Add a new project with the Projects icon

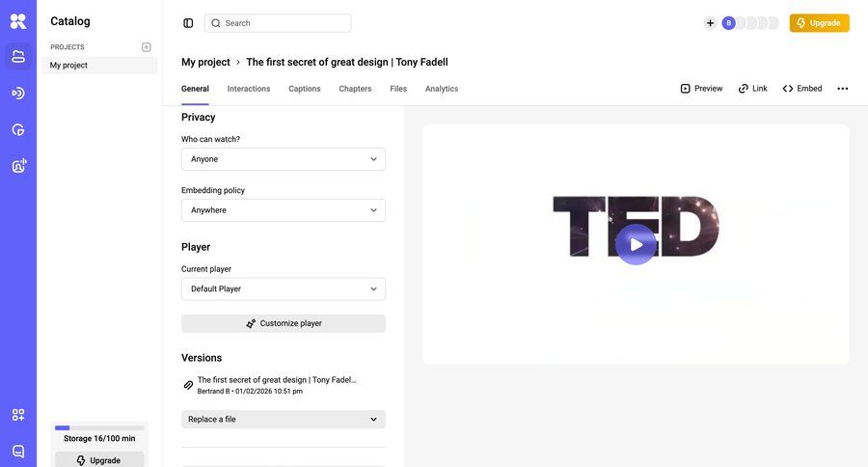147,47
